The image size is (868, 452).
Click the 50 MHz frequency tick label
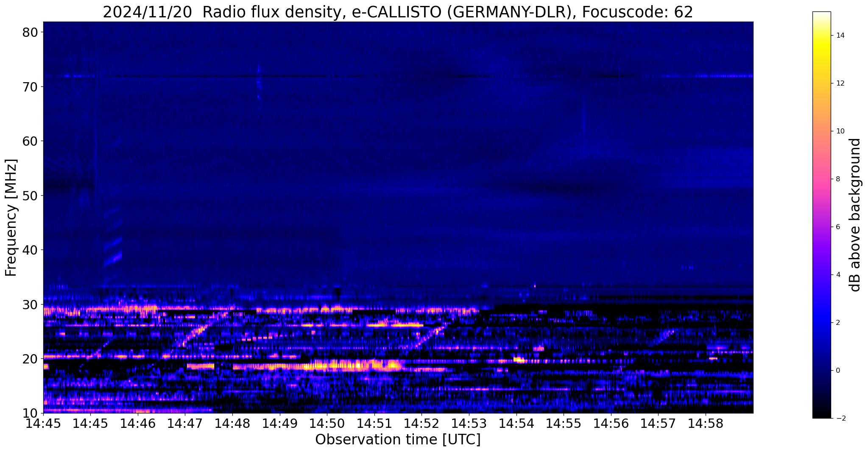(x=30, y=196)
